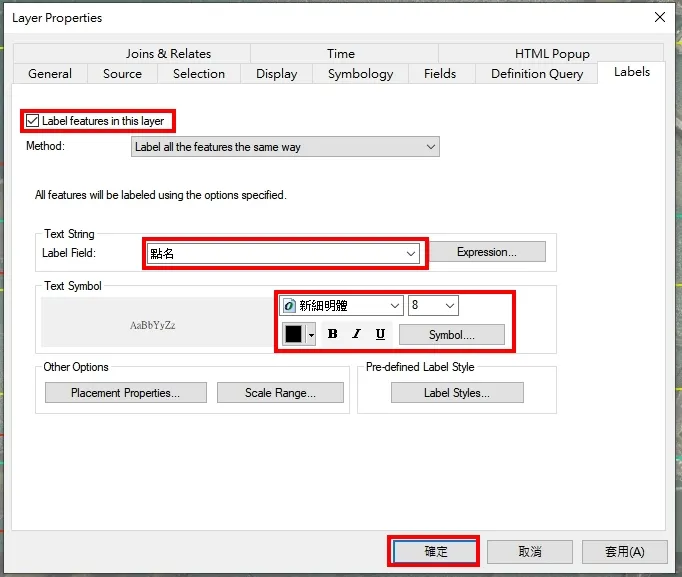Open the HTML Popup tab

pyautogui.click(x=552, y=53)
